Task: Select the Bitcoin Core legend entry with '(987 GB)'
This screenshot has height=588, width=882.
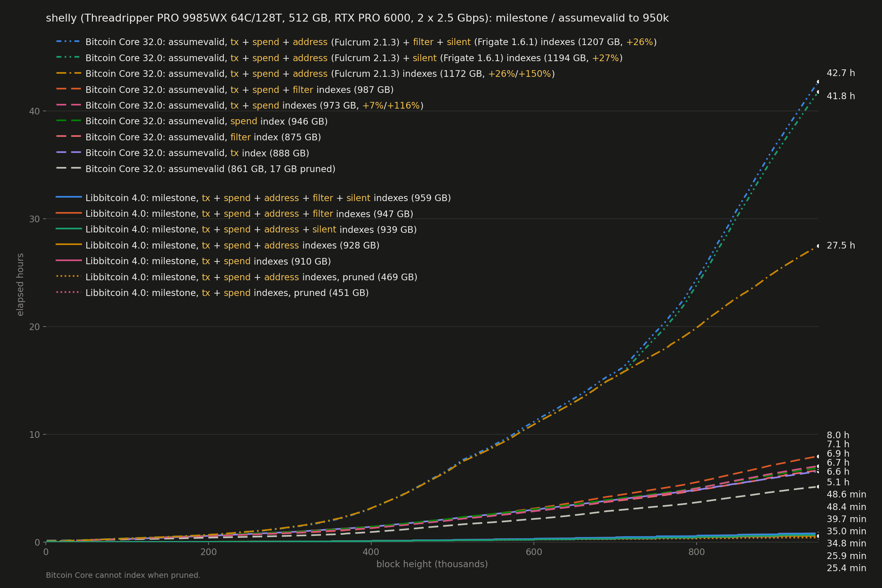Action: (x=225, y=90)
